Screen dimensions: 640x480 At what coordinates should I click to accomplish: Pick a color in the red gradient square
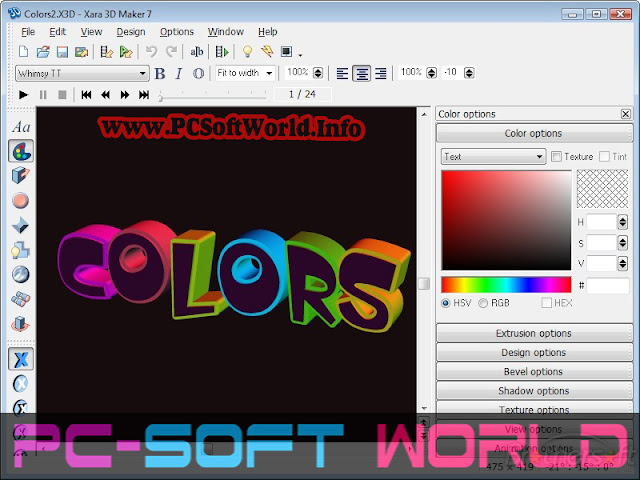(x=506, y=220)
